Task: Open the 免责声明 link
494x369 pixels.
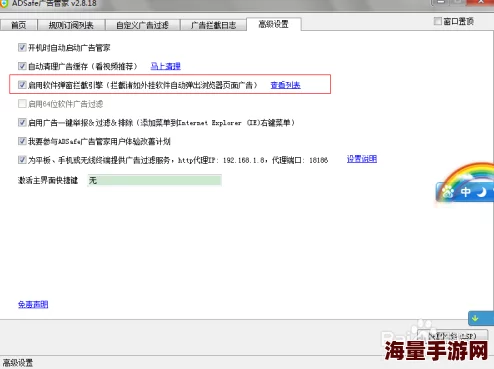Action: click(33, 304)
